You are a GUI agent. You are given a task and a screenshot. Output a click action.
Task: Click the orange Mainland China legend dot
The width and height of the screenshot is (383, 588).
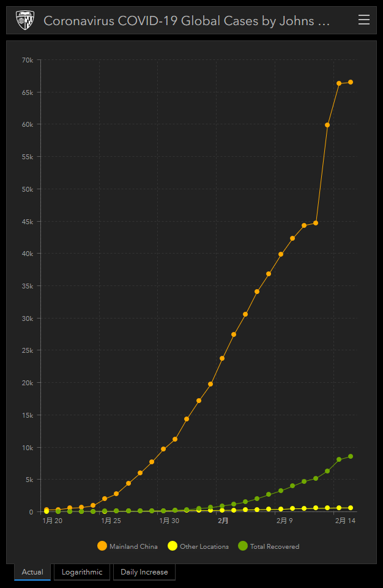point(102,546)
